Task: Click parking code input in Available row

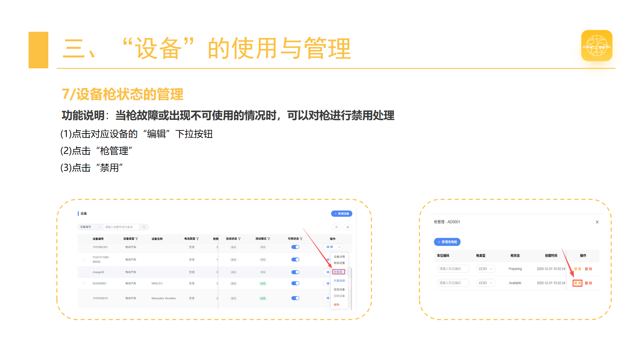Action: 453,283
